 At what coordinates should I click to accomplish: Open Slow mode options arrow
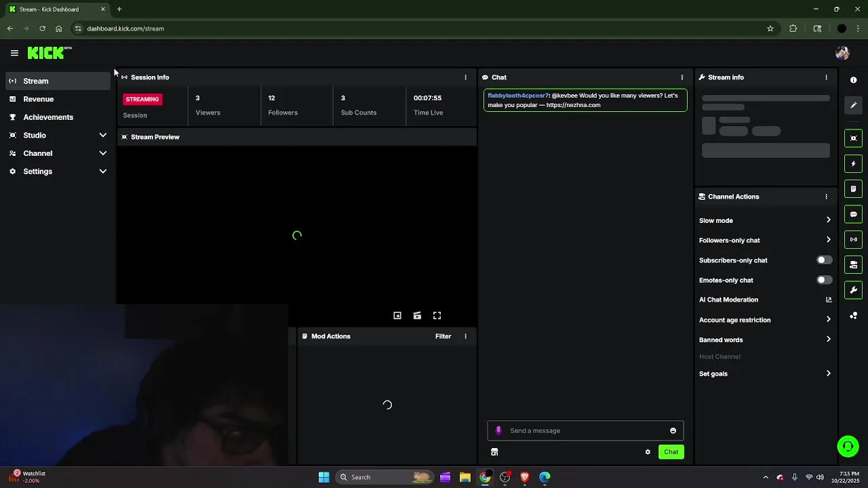tap(828, 220)
